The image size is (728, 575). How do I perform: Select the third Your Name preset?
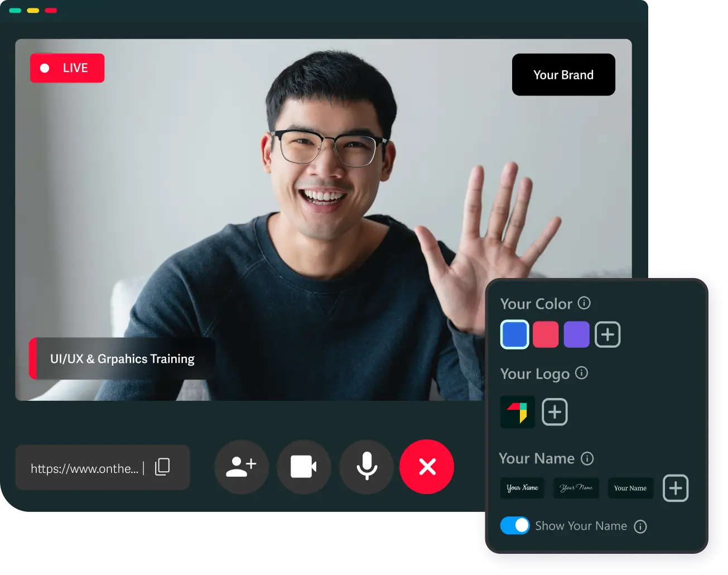tap(630, 488)
